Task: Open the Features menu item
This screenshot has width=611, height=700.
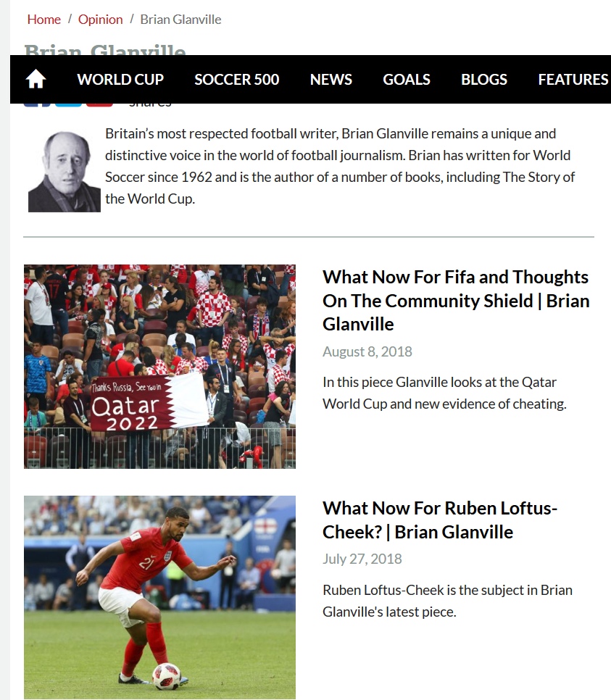Action: pos(573,80)
